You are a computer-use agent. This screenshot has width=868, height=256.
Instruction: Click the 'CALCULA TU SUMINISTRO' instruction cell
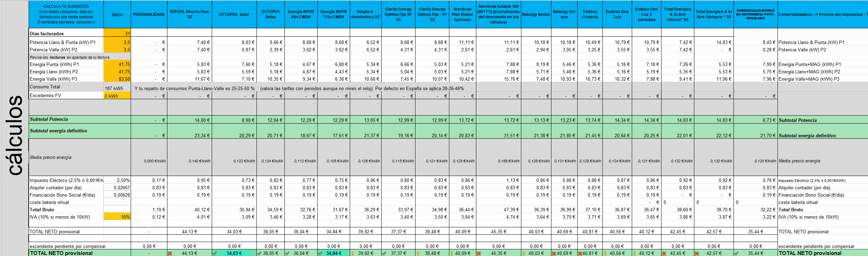click(x=66, y=14)
